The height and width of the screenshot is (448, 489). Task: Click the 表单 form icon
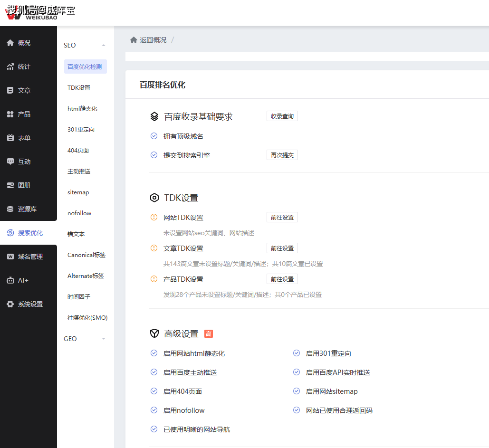coord(10,138)
